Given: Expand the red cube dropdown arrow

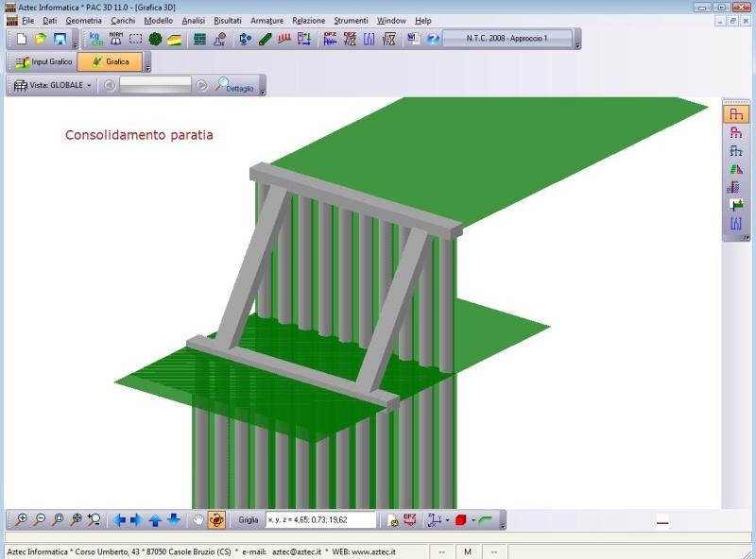Looking at the screenshot, I should [472, 520].
